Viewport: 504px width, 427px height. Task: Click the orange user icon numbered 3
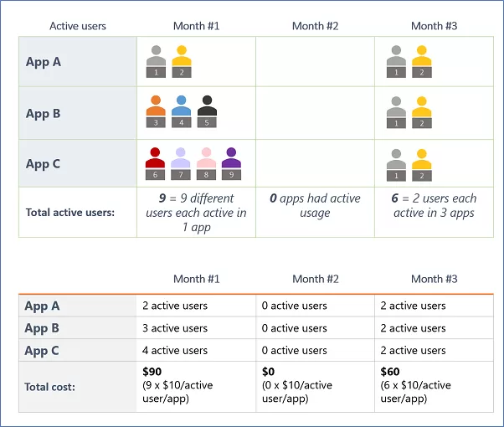point(156,111)
